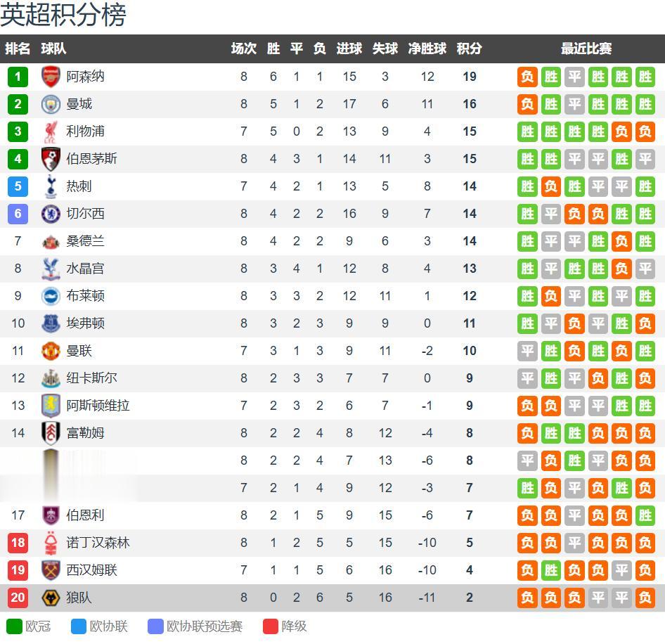
Task: Click the Tottenham (热刺) crest icon
Action: [51, 186]
